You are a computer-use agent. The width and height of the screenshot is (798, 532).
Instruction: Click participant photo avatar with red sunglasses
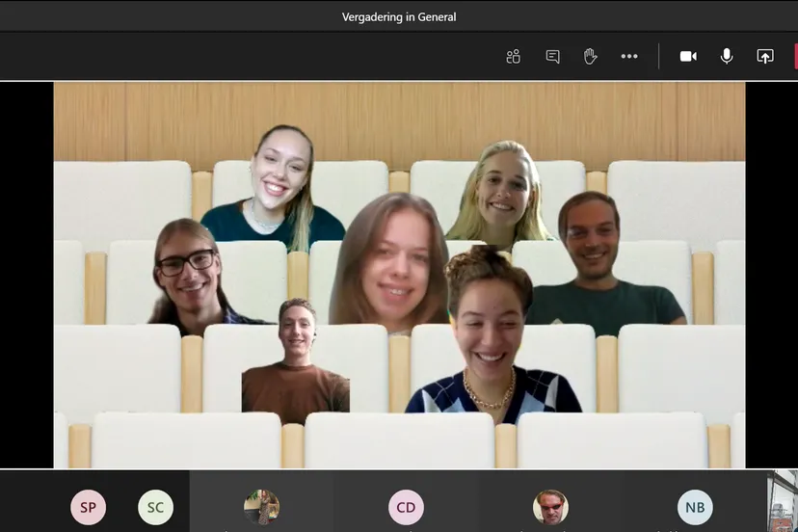click(x=550, y=507)
